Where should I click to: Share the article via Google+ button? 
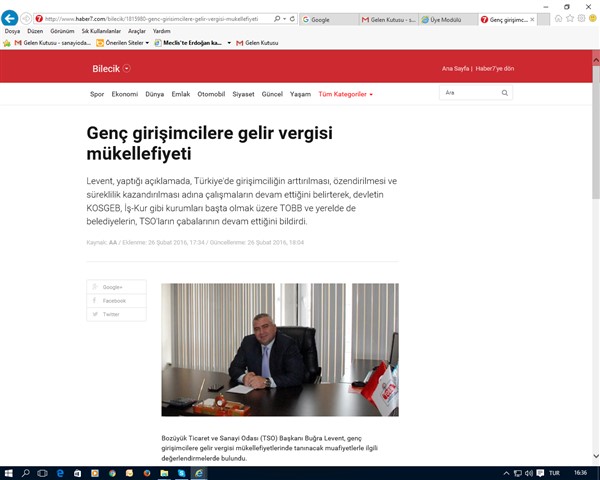click(x=116, y=287)
